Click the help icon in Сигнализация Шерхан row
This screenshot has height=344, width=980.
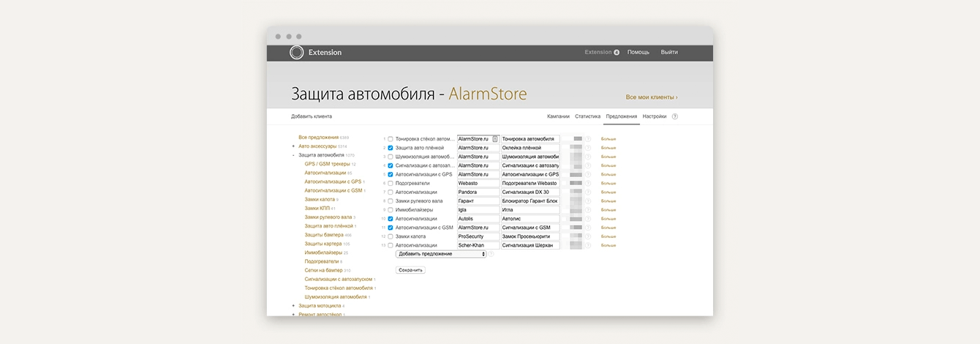(588, 245)
